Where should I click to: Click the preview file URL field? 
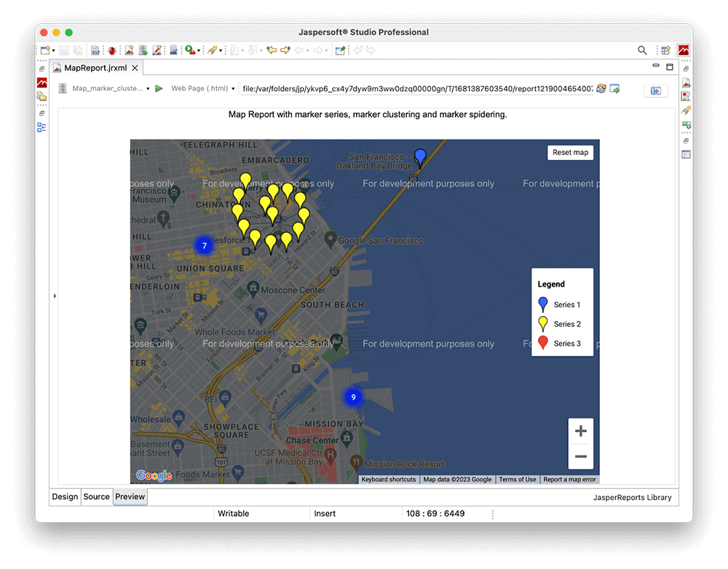(417, 89)
